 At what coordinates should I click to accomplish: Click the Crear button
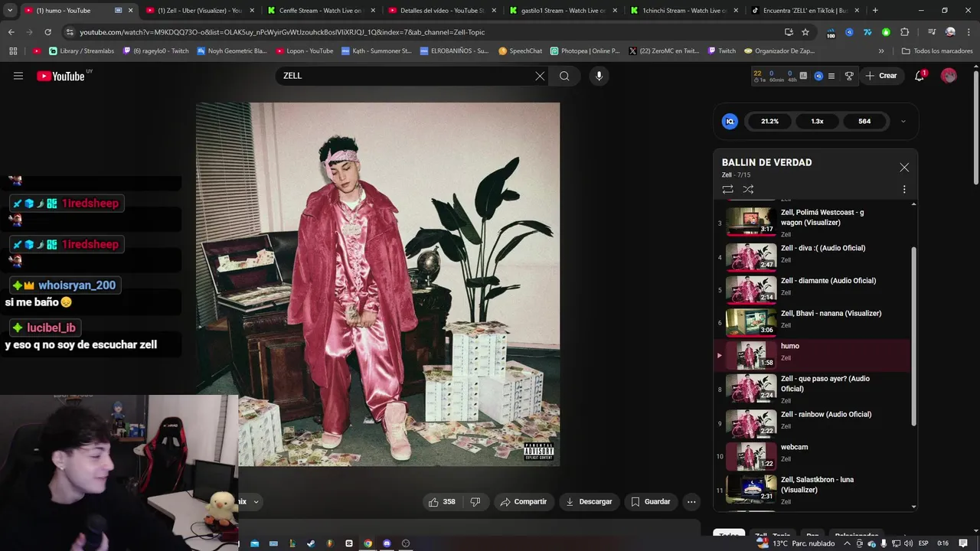[x=881, y=76]
